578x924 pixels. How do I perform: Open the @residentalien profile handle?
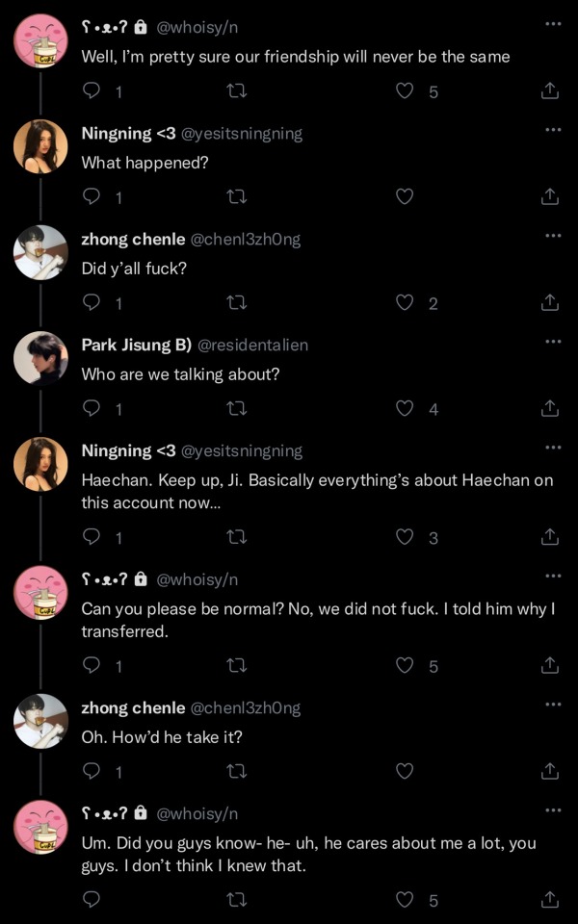[x=252, y=345]
